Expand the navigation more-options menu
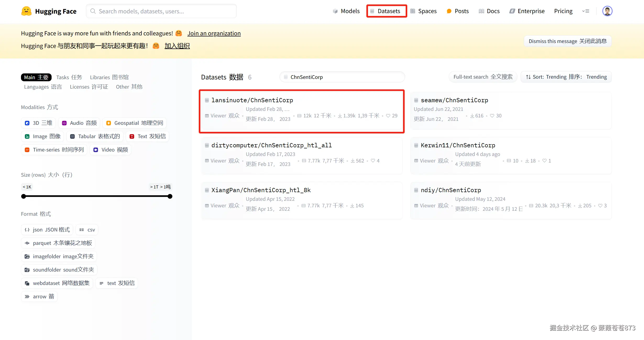The image size is (644, 340). 586,11
